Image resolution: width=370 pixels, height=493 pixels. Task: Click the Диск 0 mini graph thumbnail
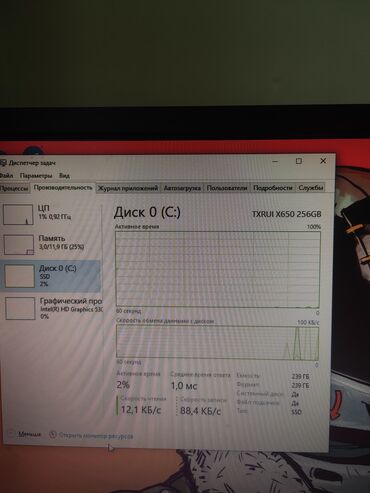19,276
